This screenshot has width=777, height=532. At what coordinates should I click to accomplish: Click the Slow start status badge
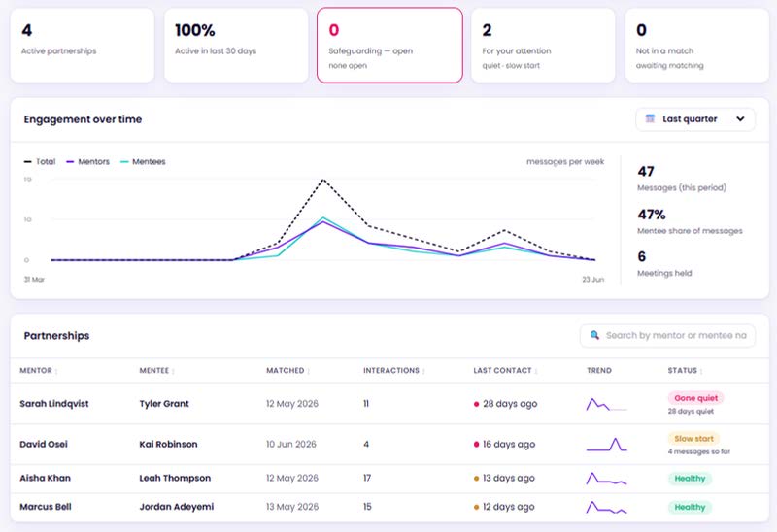coord(693,439)
